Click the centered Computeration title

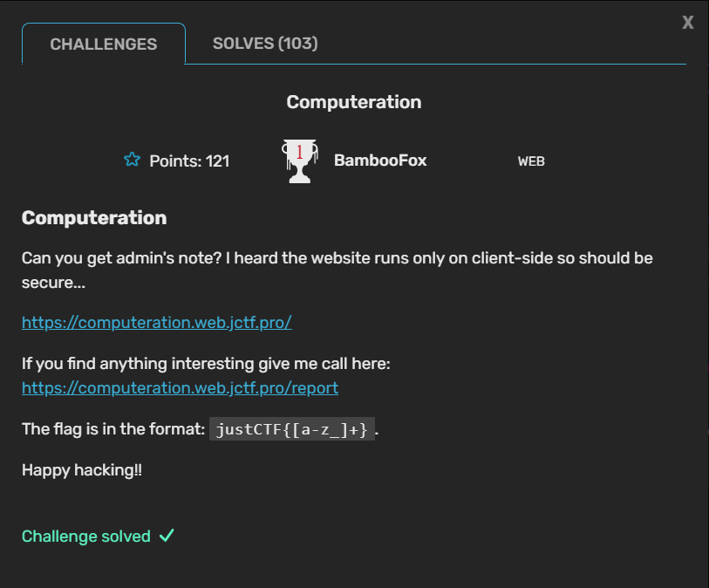click(354, 102)
